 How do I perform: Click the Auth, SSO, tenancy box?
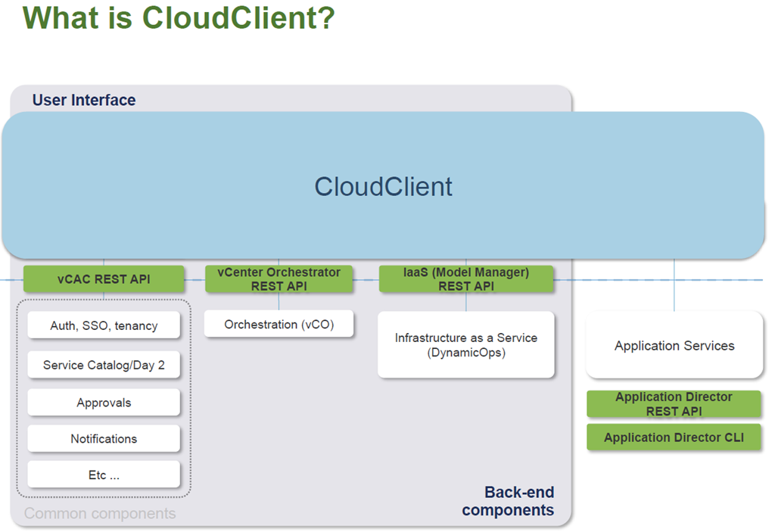[104, 325]
